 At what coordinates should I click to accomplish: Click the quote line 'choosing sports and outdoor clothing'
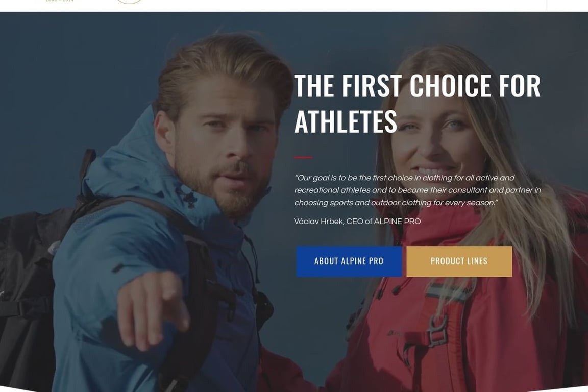point(396,203)
